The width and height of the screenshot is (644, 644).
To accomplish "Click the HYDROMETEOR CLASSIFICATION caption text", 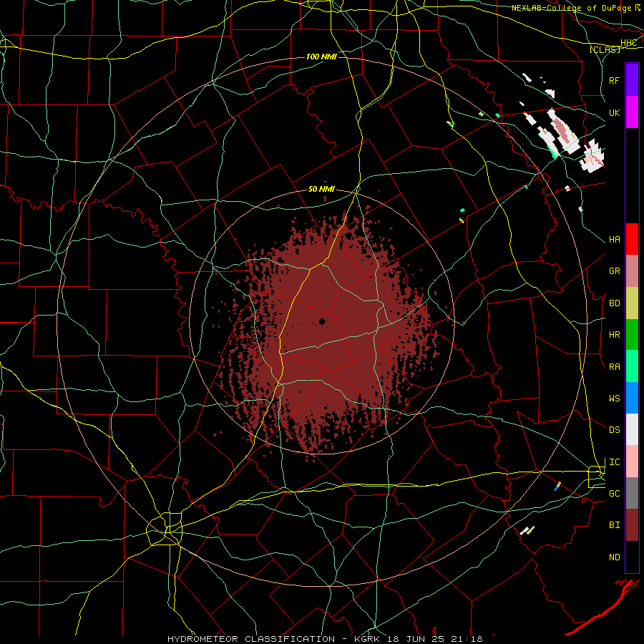I will pyautogui.click(x=251, y=639).
